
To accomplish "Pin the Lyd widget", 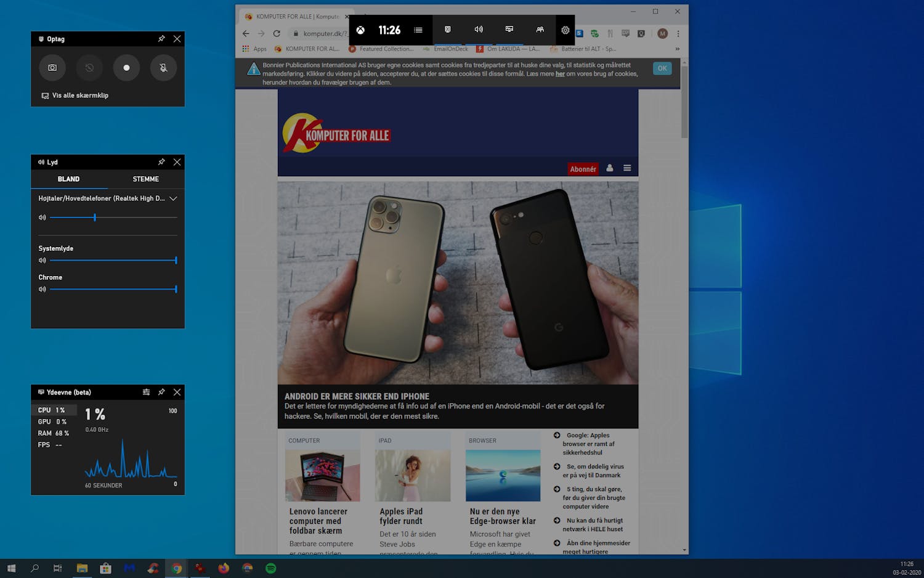I will [x=161, y=162].
